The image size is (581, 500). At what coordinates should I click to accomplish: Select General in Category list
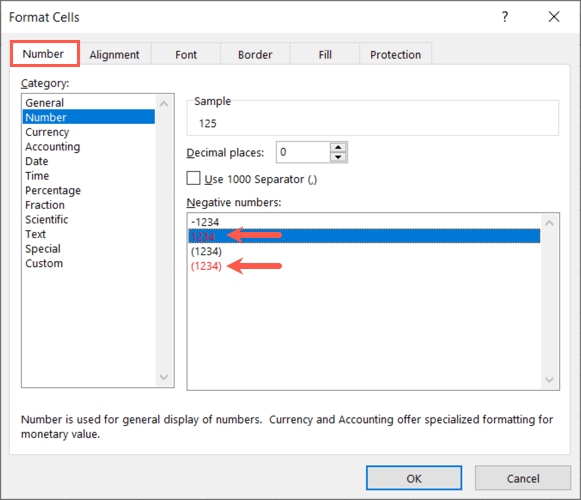click(x=89, y=103)
